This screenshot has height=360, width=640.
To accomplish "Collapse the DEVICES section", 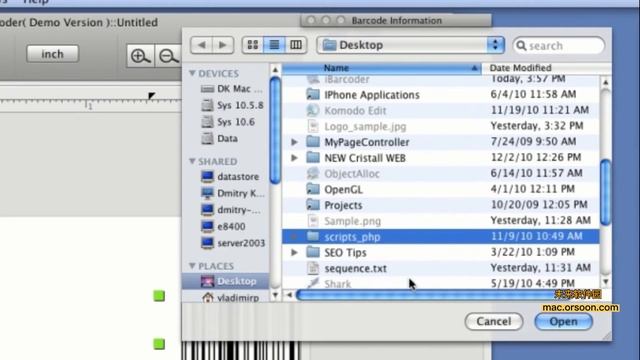I will coord(192,73).
